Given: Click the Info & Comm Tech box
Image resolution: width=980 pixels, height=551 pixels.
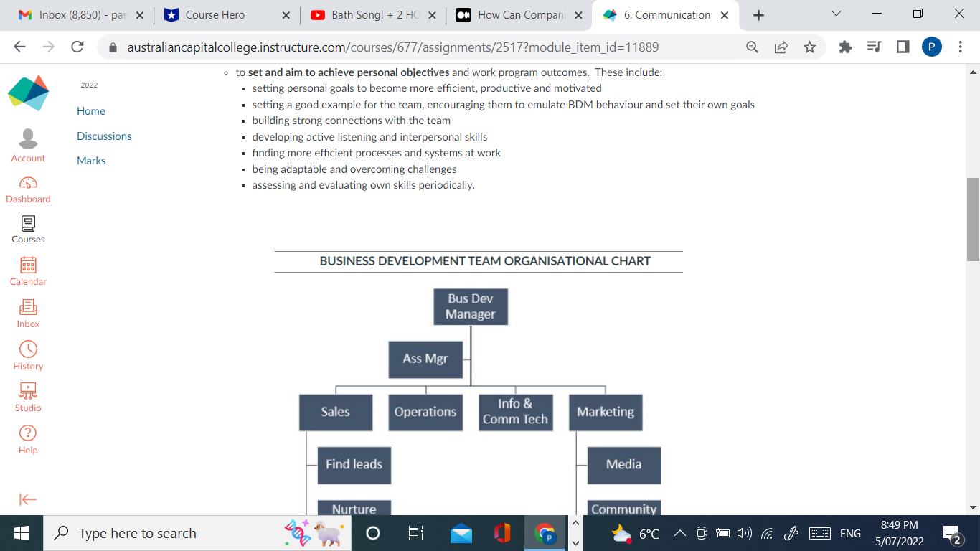Looking at the screenshot, I should tap(515, 413).
